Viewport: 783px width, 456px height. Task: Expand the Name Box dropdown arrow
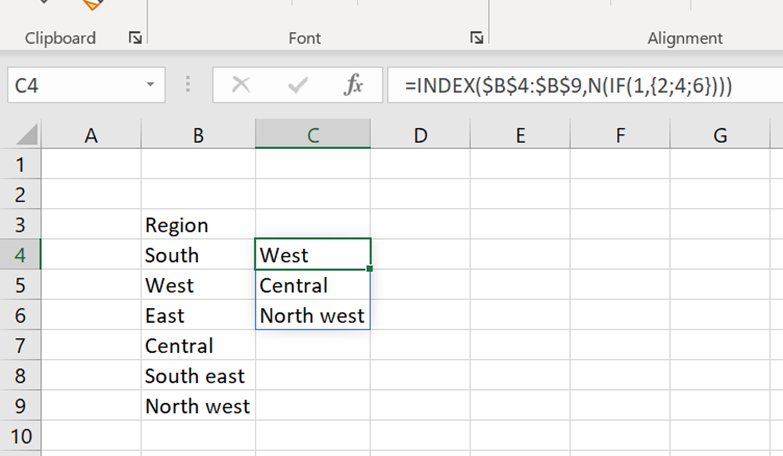(149, 86)
